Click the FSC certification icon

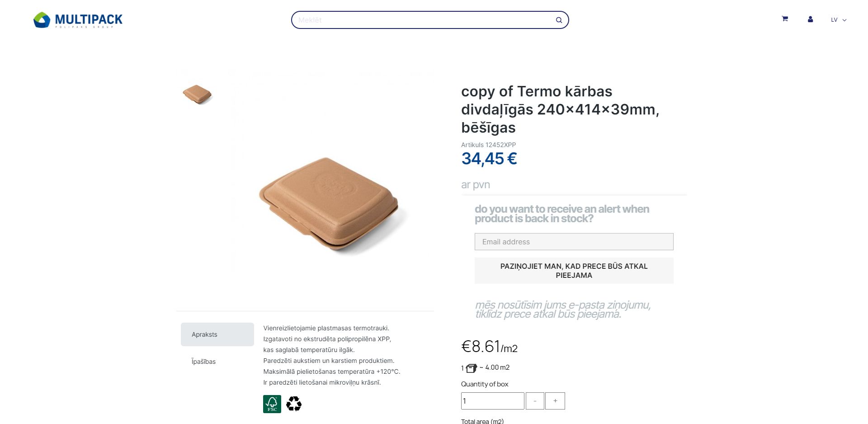tap(272, 404)
